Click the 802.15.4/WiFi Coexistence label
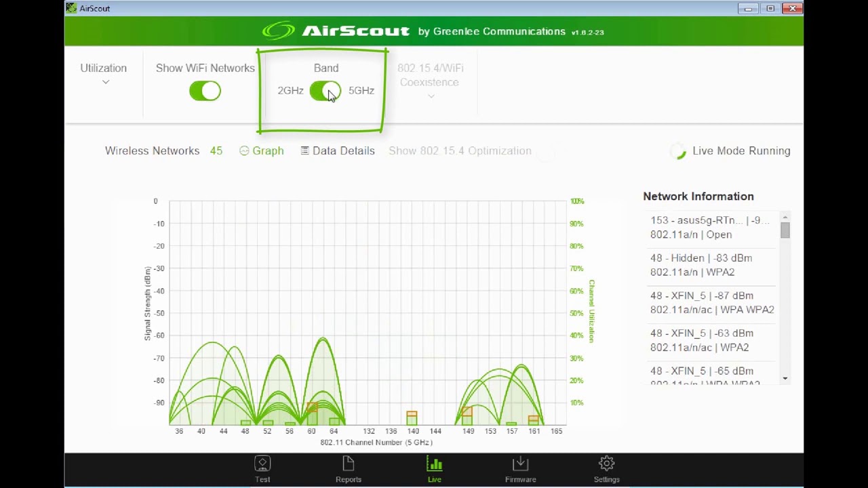 pos(430,75)
